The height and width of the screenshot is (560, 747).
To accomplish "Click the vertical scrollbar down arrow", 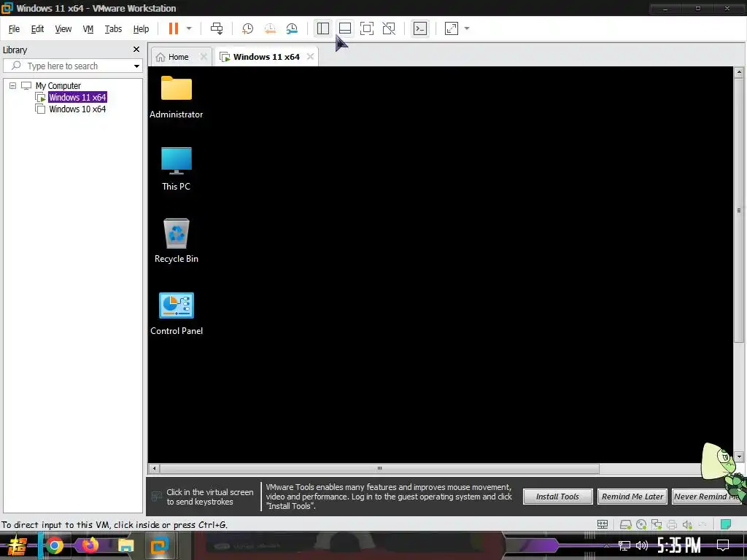I will [x=739, y=456].
